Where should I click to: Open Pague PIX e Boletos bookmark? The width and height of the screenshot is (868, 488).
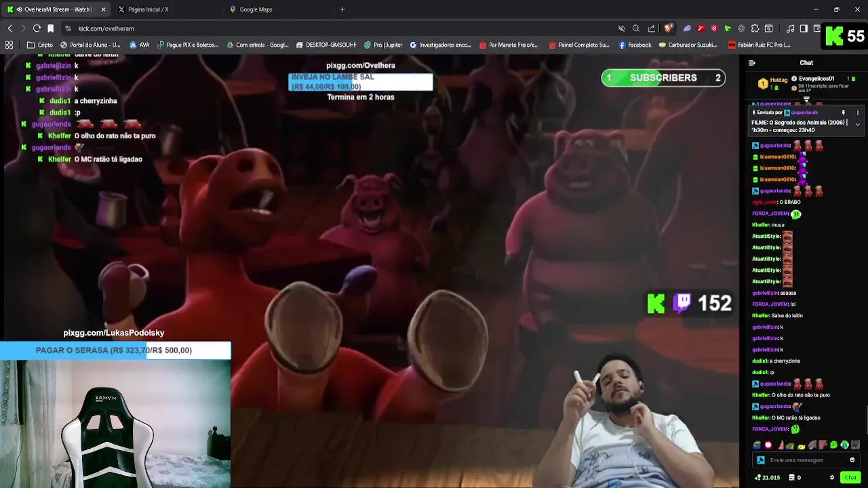click(x=187, y=45)
